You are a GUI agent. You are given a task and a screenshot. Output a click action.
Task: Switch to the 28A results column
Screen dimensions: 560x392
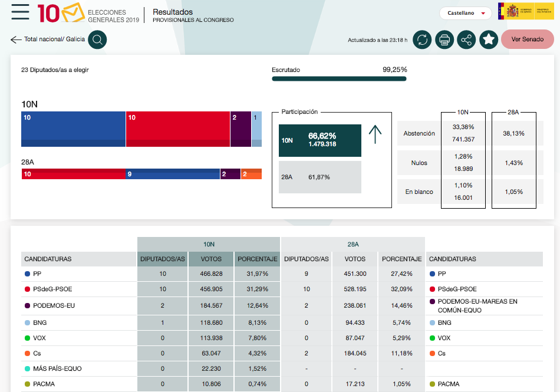pos(352,244)
